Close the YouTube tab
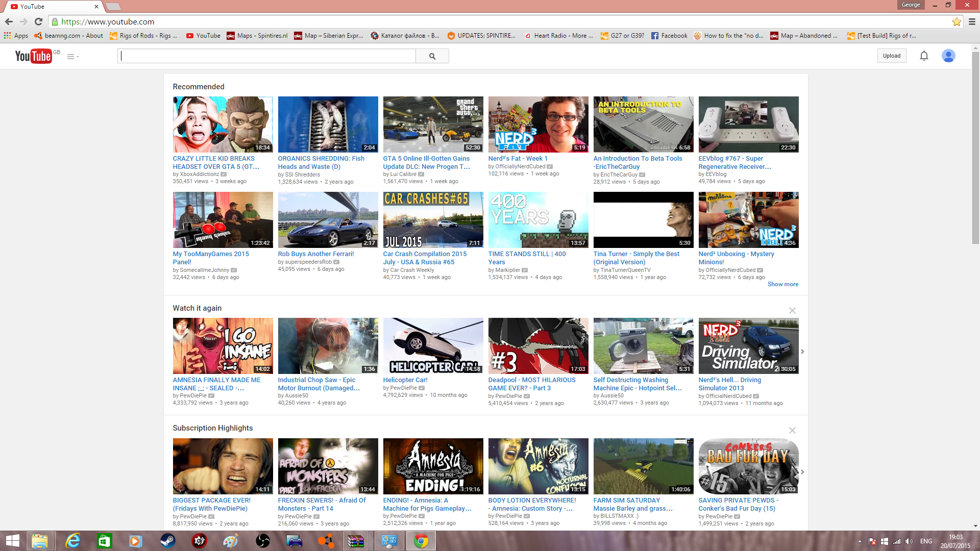The height and width of the screenshot is (551, 980). (x=96, y=7)
